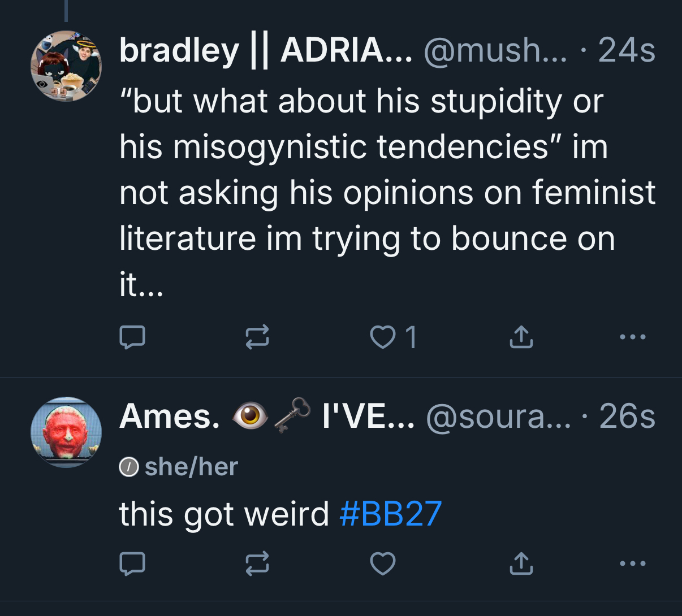The height and width of the screenshot is (616, 682).
Task: View bradley's profile picture
Action: click(x=66, y=66)
